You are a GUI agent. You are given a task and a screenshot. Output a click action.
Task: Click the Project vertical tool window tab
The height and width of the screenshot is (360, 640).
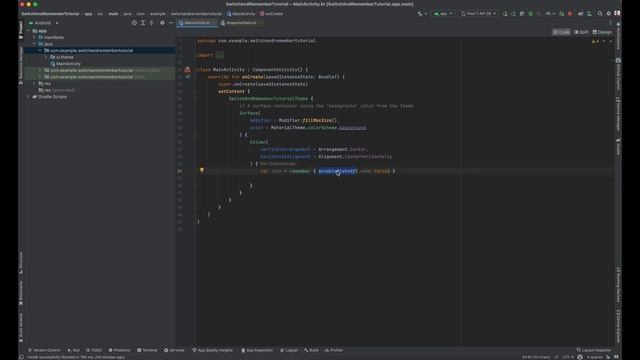pos(21,30)
